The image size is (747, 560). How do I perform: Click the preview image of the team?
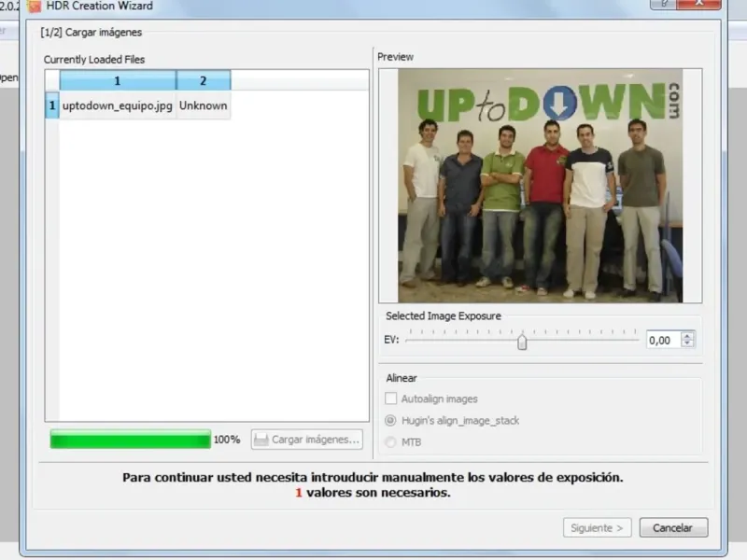point(541,186)
